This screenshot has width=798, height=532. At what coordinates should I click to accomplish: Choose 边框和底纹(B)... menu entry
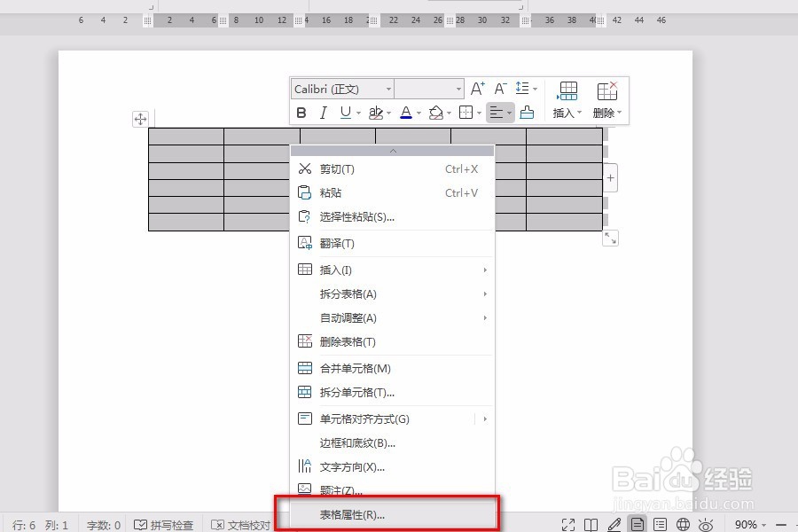click(x=393, y=443)
